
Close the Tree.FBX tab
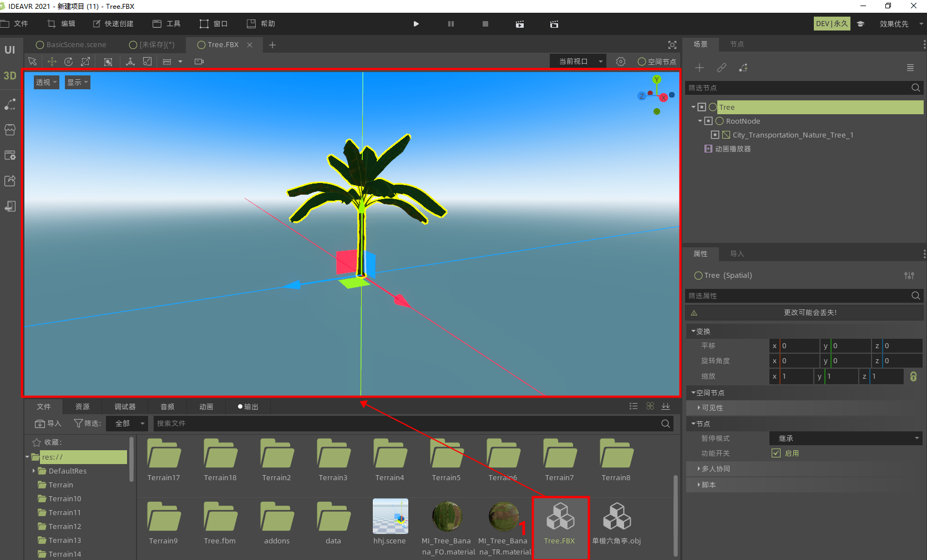click(x=250, y=45)
